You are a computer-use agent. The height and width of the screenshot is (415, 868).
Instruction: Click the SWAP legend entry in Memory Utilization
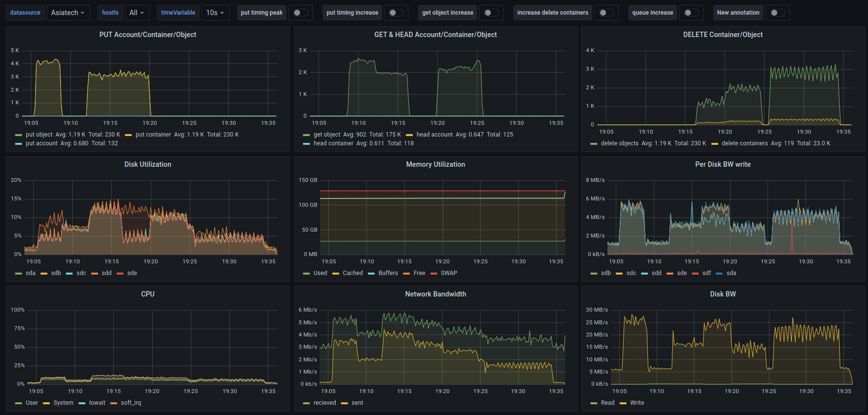point(449,273)
